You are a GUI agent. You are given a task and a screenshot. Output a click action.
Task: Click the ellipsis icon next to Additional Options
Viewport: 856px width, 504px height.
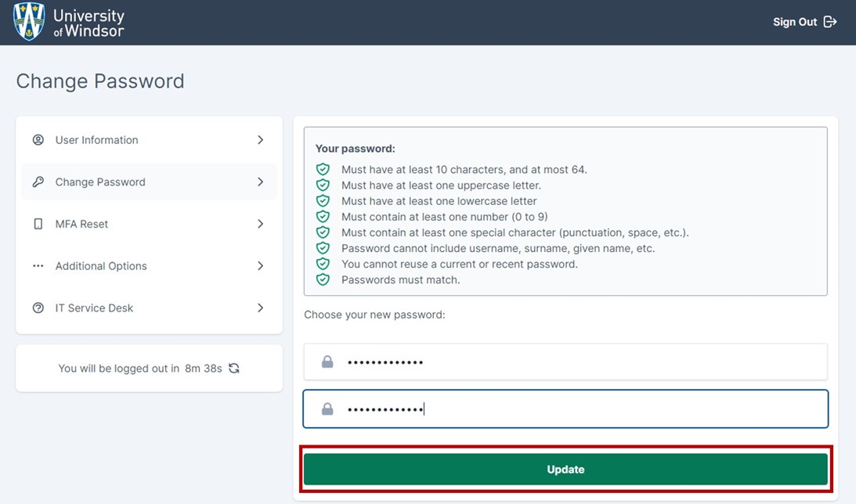(38, 265)
